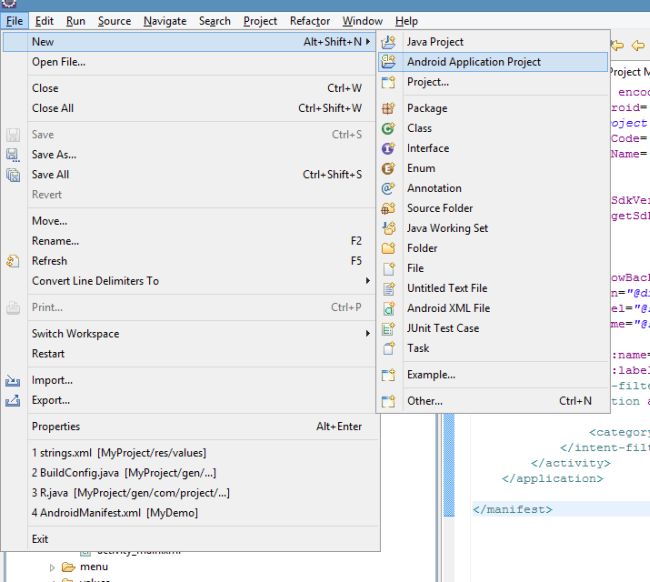Click the Export icon
Screen dimensions: 650x582
point(13,400)
